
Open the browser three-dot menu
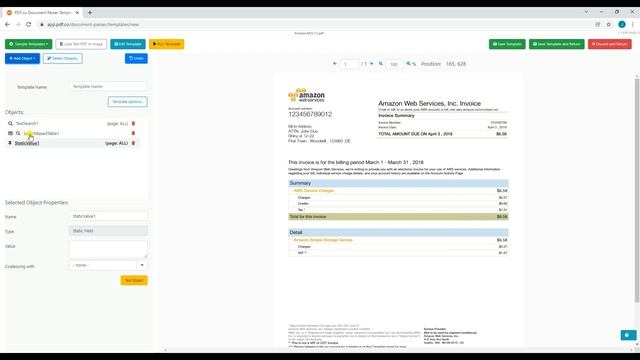click(633, 24)
